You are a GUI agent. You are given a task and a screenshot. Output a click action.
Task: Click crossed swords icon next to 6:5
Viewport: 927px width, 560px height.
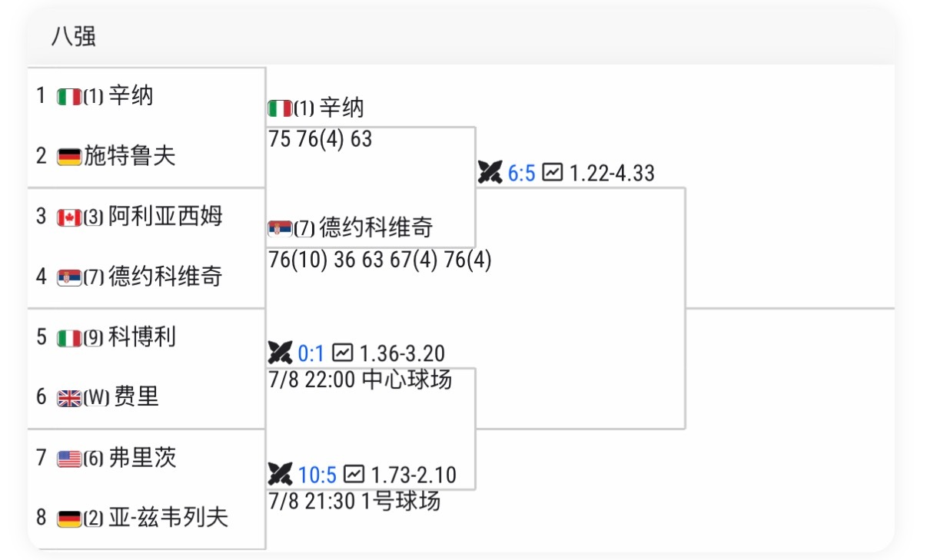pos(490,172)
